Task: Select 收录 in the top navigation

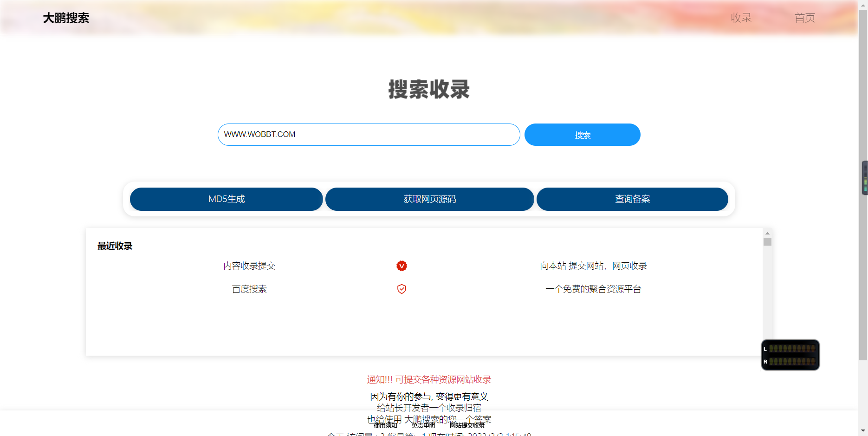Action: click(x=741, y=18)
